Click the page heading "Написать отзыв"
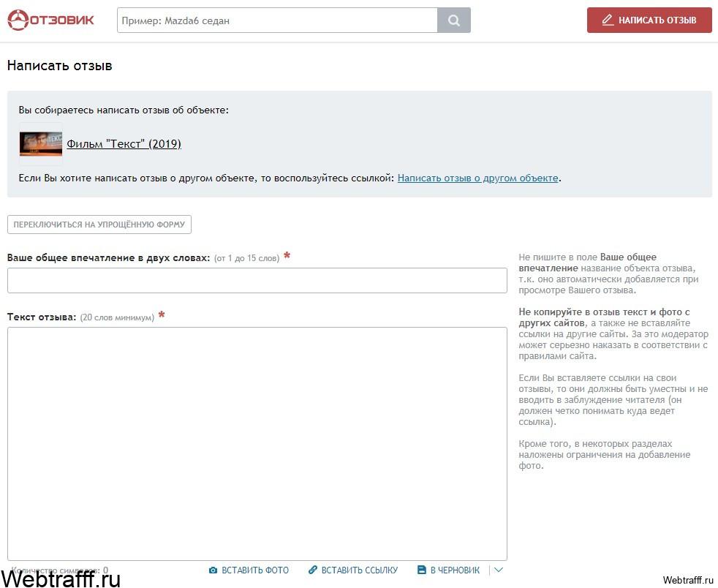This screenshot has height=588, width=718. tap(59, 66)
